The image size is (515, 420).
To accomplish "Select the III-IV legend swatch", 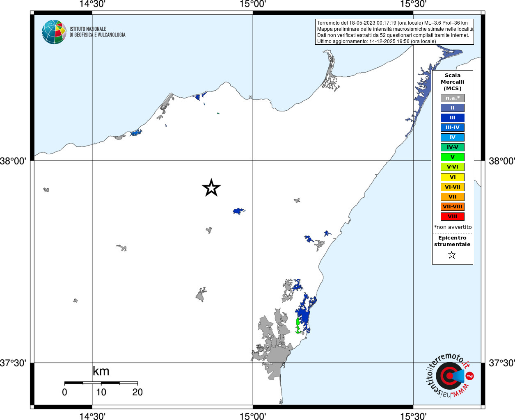I will coord(453,128).
